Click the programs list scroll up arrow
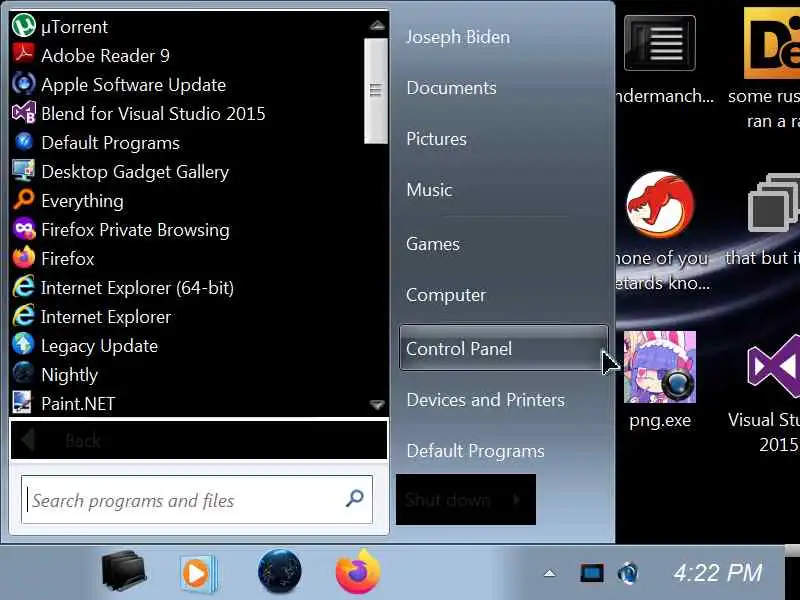800x600 pixels. [x=377, y=24]
